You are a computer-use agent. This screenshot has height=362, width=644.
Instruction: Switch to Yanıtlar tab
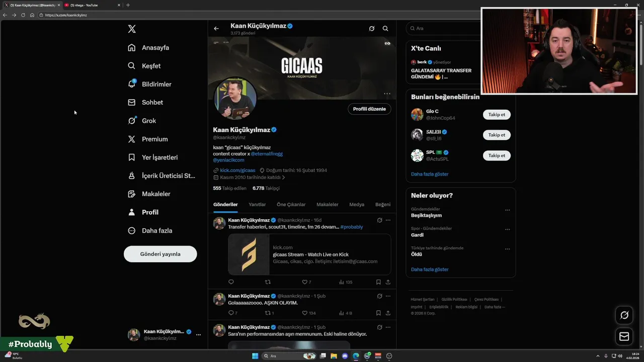(257, 205)
